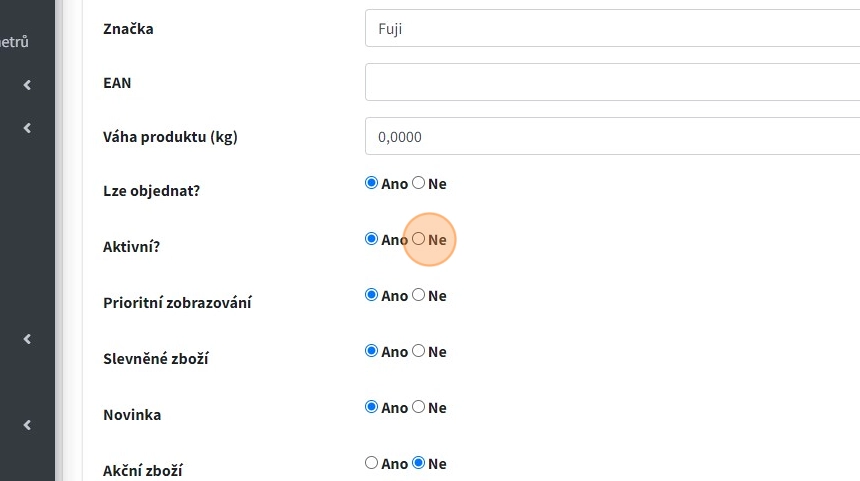Screen dimensions: 860x481
Task: Set Aktivní? to Ne
Action: pos(419,239)
